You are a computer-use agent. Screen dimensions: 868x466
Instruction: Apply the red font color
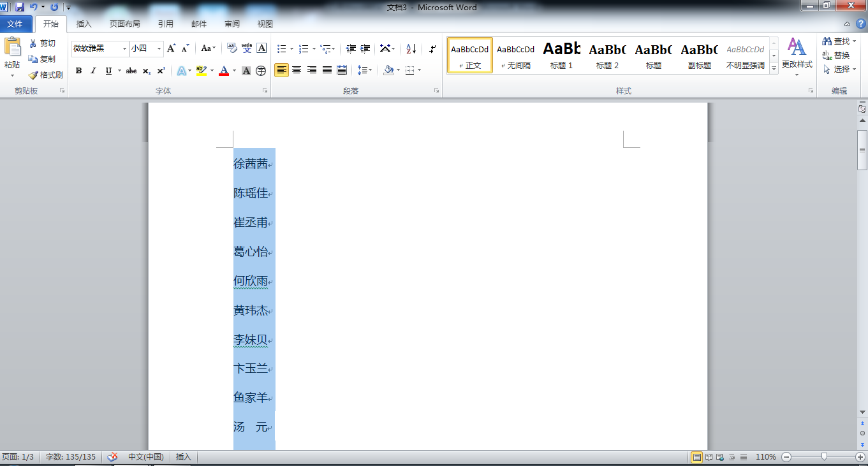[x=224, y=71]
